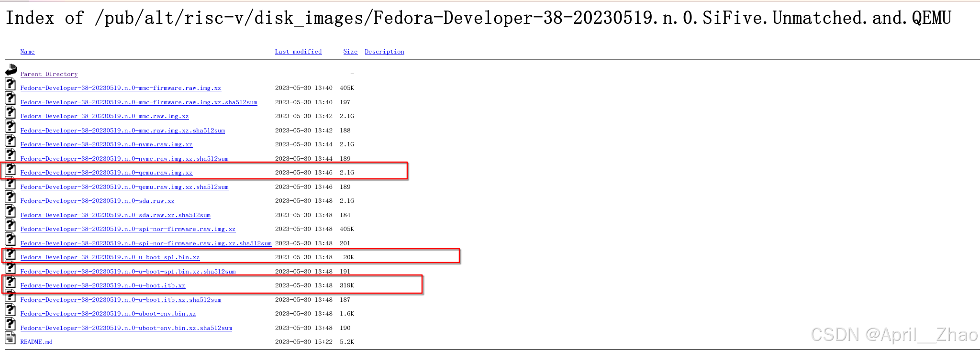Download the spi-nor-firmware.raw.img.xz file

point(128,229)
